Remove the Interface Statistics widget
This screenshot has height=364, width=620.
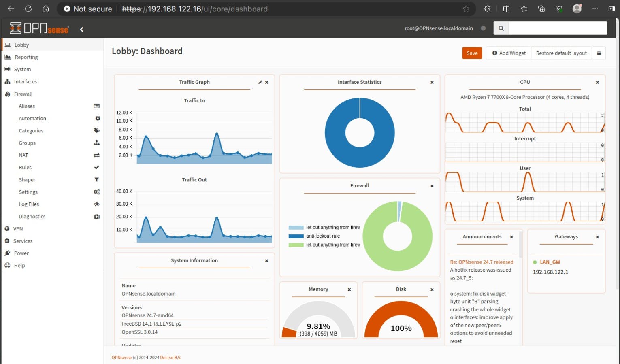point(432,82)
